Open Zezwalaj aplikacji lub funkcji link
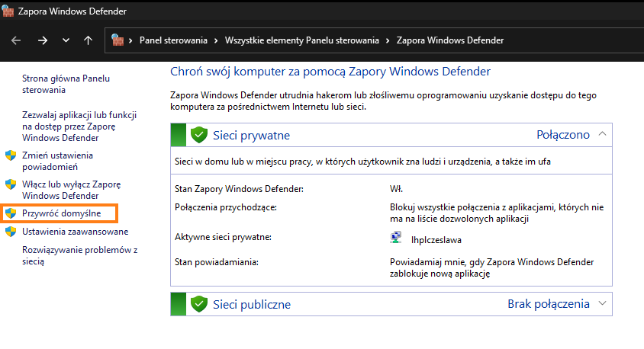The image size is (644, 349). [79, 126]
